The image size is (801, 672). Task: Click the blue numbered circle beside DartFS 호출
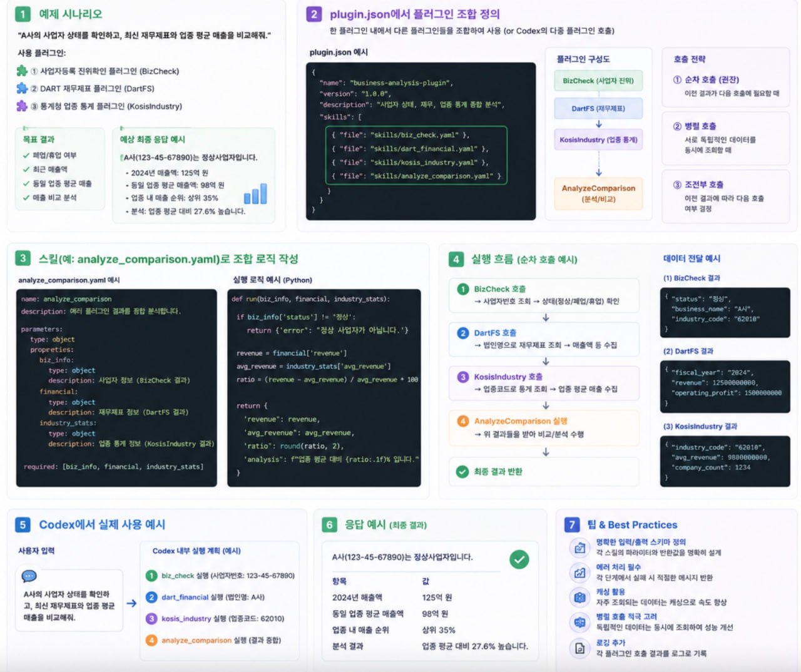coord(463,333)
